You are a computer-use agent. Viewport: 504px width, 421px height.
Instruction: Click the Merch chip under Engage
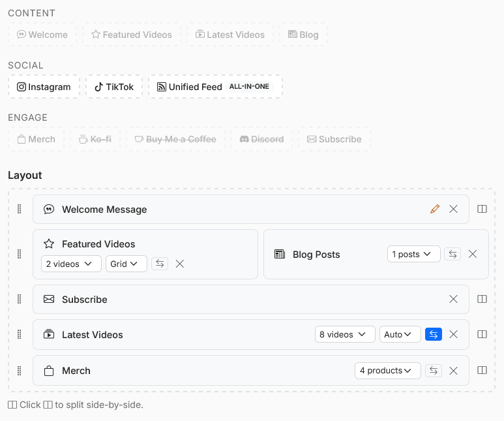point(36,139)
